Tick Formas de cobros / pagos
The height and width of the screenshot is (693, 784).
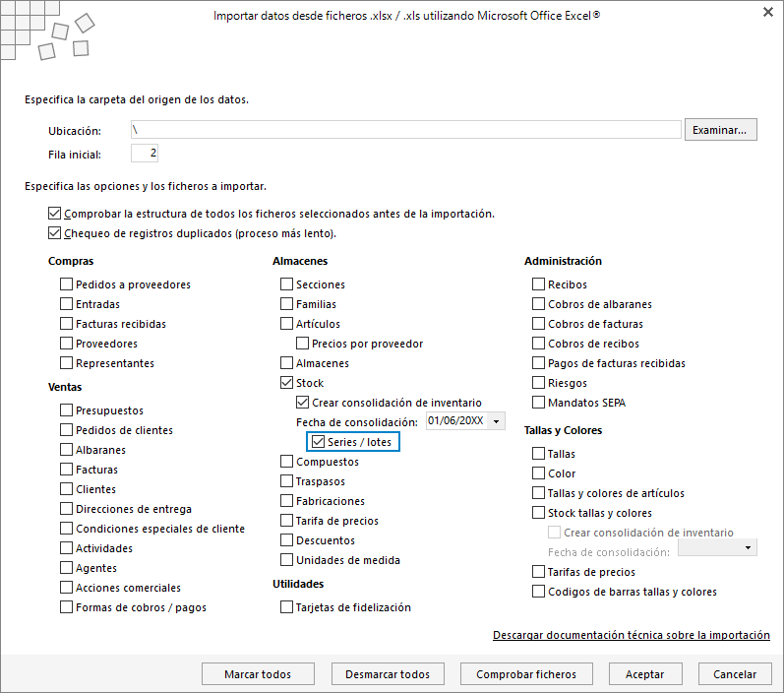67,607
